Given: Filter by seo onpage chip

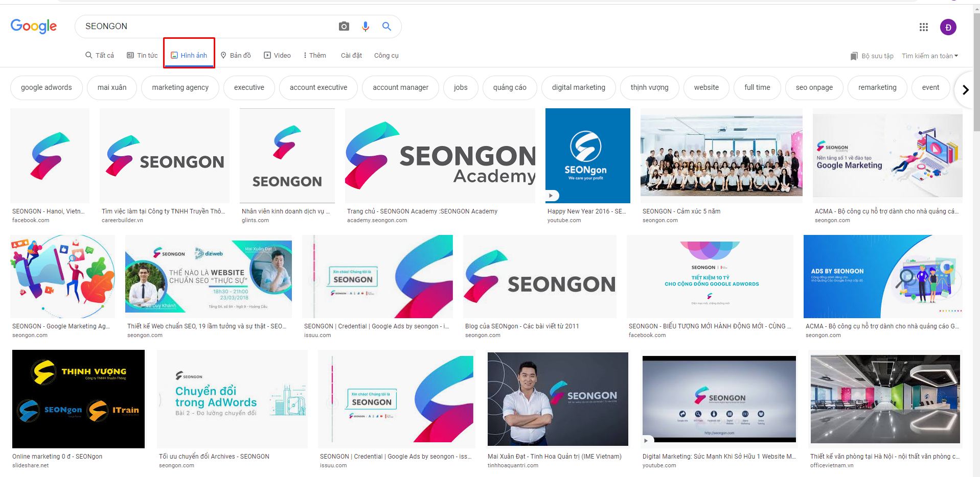Looking at the screenshot, I should (x=814, y=87).
